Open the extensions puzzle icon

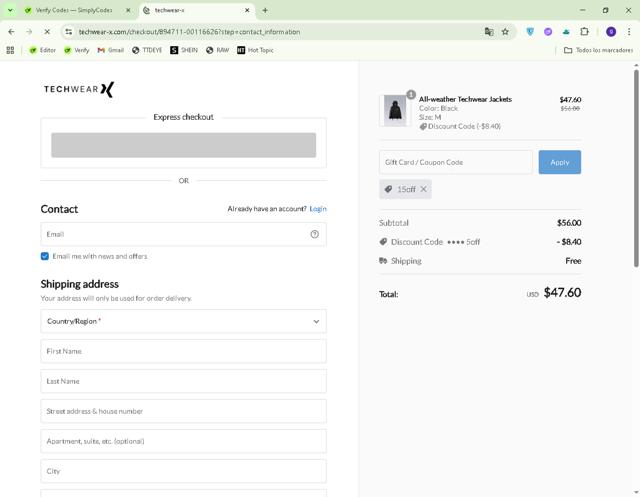click(x=584, y=31)
